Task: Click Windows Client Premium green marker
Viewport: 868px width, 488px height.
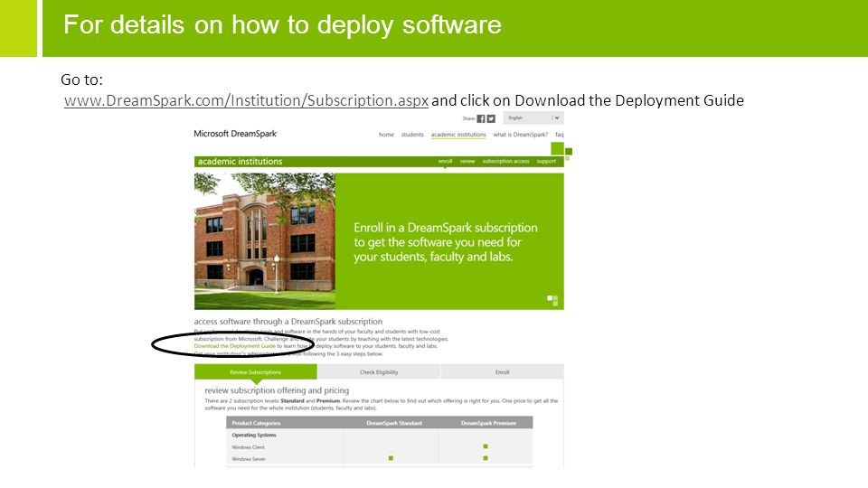Action: pos(486,446)
